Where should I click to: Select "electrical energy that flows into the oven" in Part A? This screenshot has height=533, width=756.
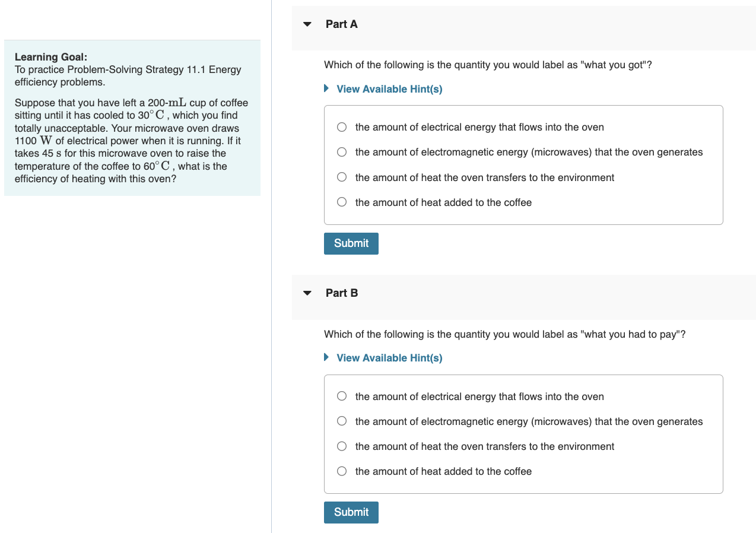(x=341, y=126)
